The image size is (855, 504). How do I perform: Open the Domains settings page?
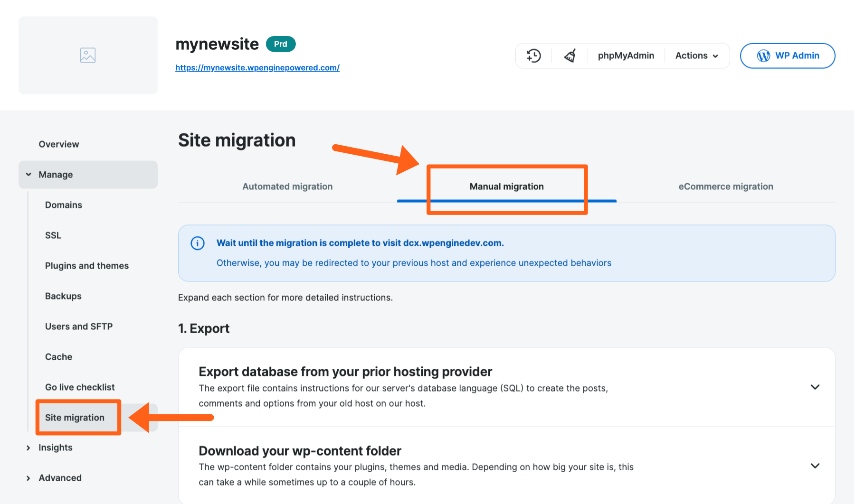click(x=63, y=205)
